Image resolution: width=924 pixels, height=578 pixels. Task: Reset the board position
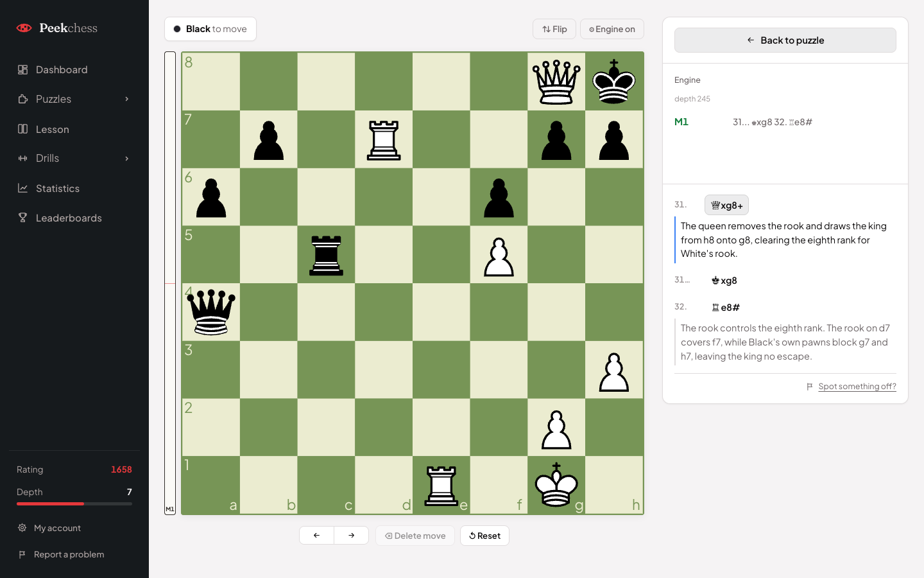pos(484,536)
